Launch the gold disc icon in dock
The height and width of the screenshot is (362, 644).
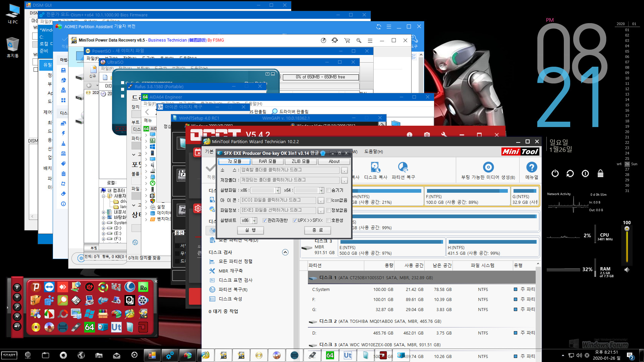point(36,327)
